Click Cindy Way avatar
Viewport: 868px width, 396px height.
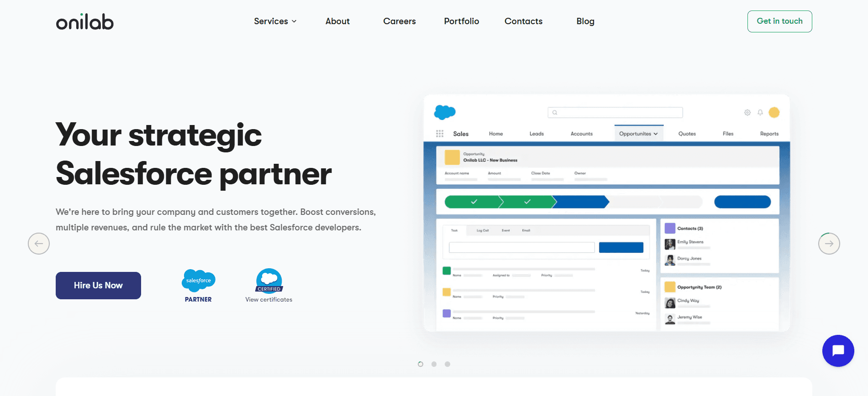click(x=670, y=303)
